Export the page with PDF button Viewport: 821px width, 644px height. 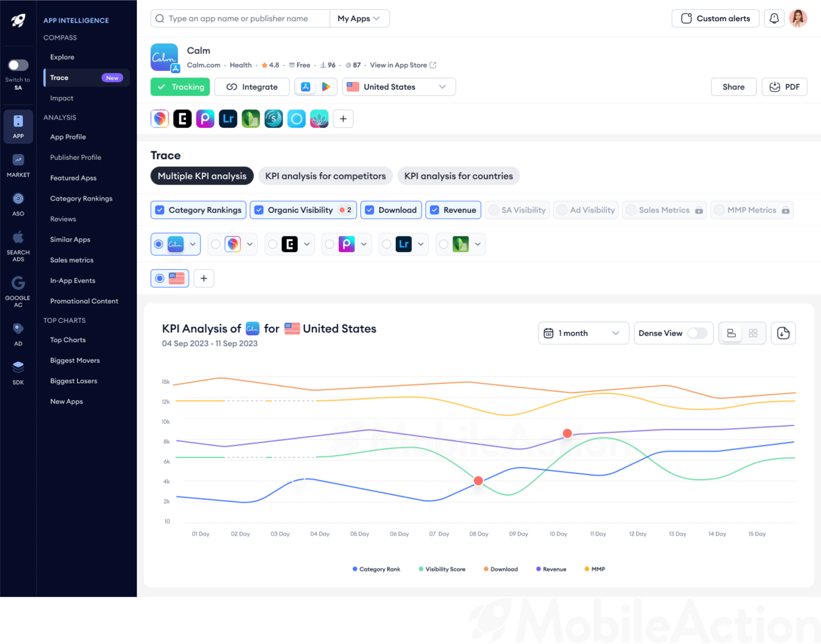(x=784, y=87)
